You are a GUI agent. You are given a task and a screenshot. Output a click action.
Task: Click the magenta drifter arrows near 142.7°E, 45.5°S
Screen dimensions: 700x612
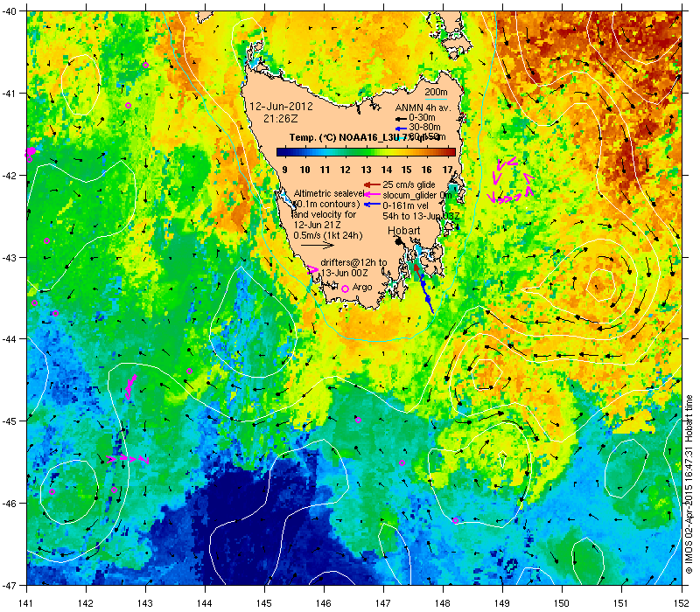pos(128,459)
